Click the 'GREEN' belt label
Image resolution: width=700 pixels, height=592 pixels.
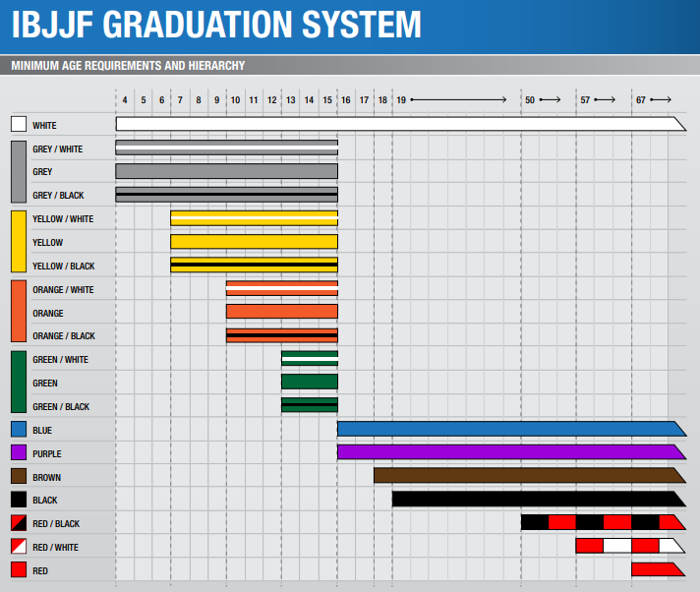pyautogui.click(x=45, y=384)
